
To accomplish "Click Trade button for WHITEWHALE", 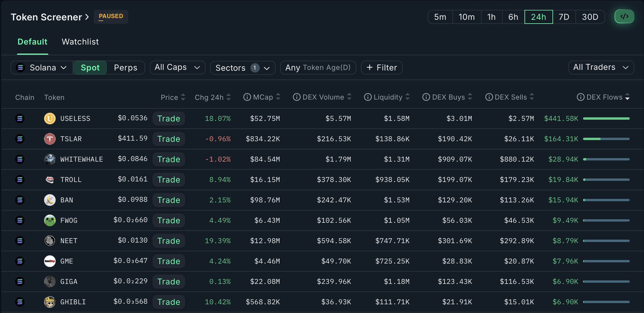I will coord(169,159).
